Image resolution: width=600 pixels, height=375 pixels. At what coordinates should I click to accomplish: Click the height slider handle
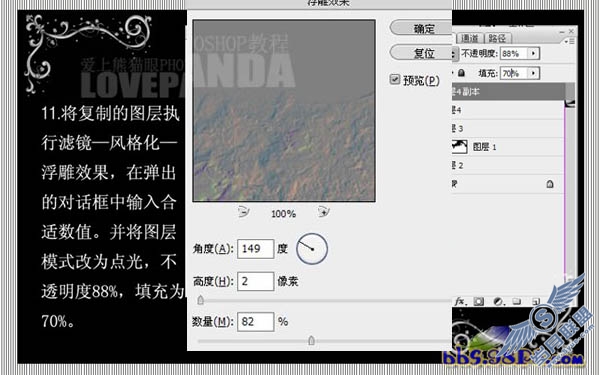[201, 300]
